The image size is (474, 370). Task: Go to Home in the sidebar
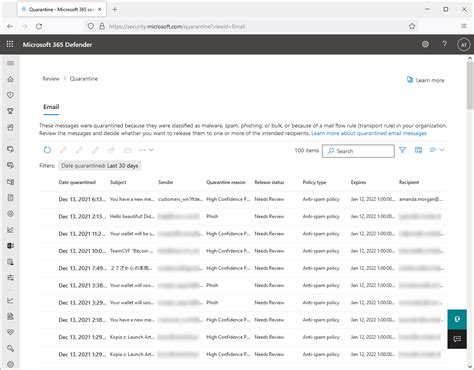click(11, 79)
